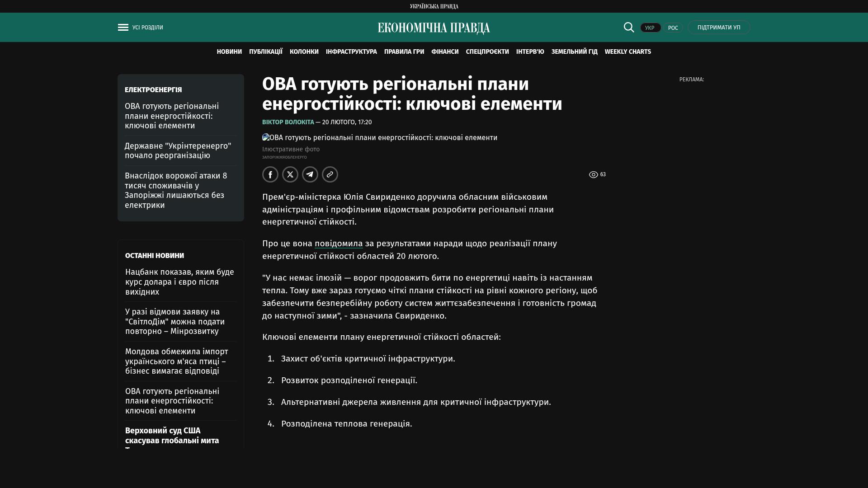Open the Українська правда top header link
The height and width of the screenshot is (488, 868).
(x=434, y=6)
